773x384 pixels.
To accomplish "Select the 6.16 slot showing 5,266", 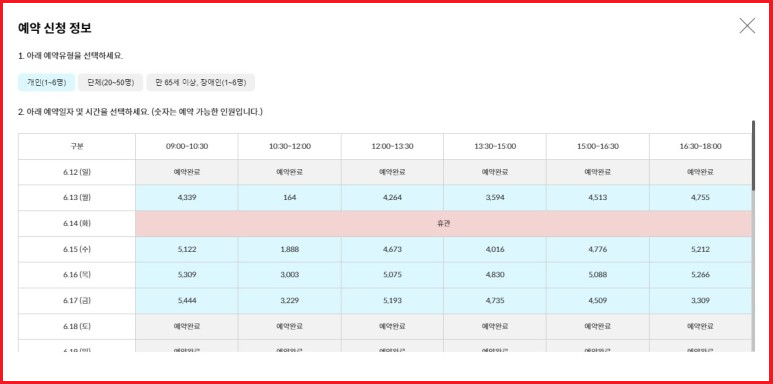I will click(x=701, y=275).
